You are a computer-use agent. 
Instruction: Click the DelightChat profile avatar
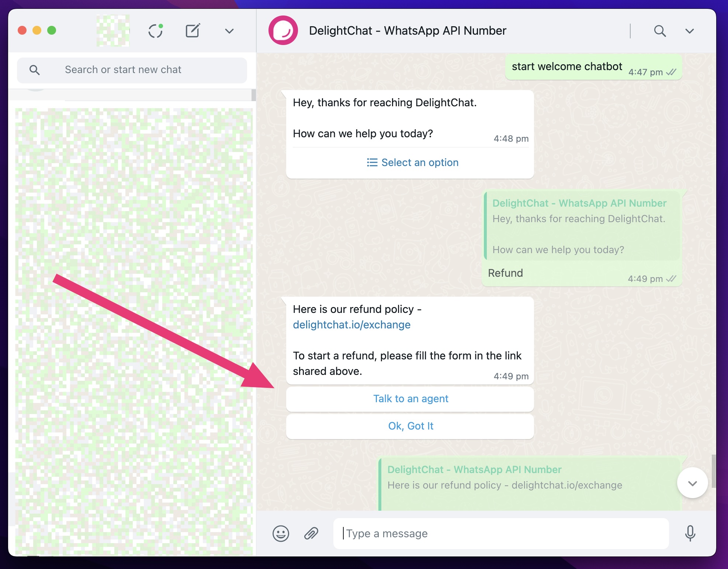coord(283,31)
